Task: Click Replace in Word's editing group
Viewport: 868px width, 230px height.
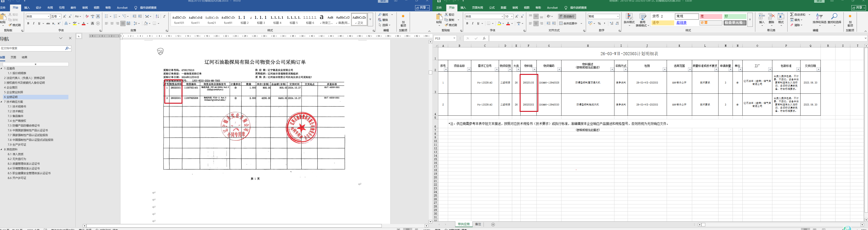Action: pyautogui.click(x=383, y=20)
